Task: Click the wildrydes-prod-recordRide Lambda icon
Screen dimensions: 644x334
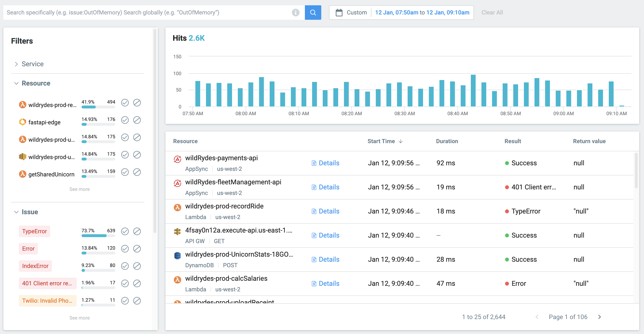Action: tap(177, 207)
